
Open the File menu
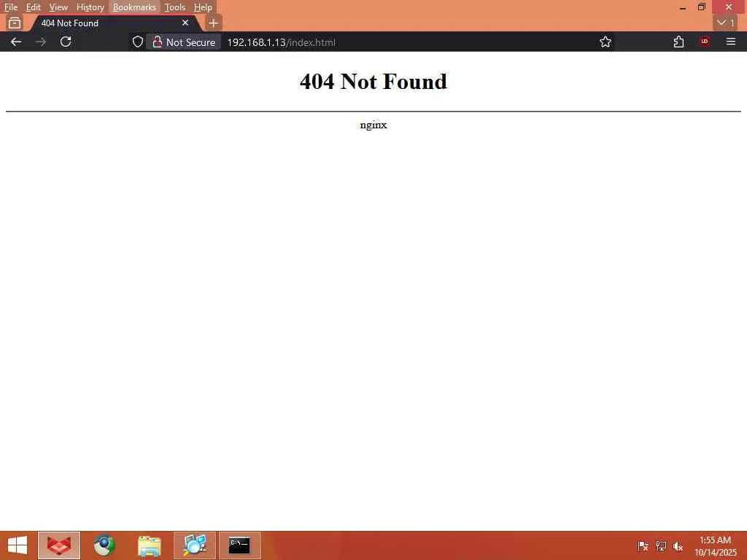tap(10, 7)
